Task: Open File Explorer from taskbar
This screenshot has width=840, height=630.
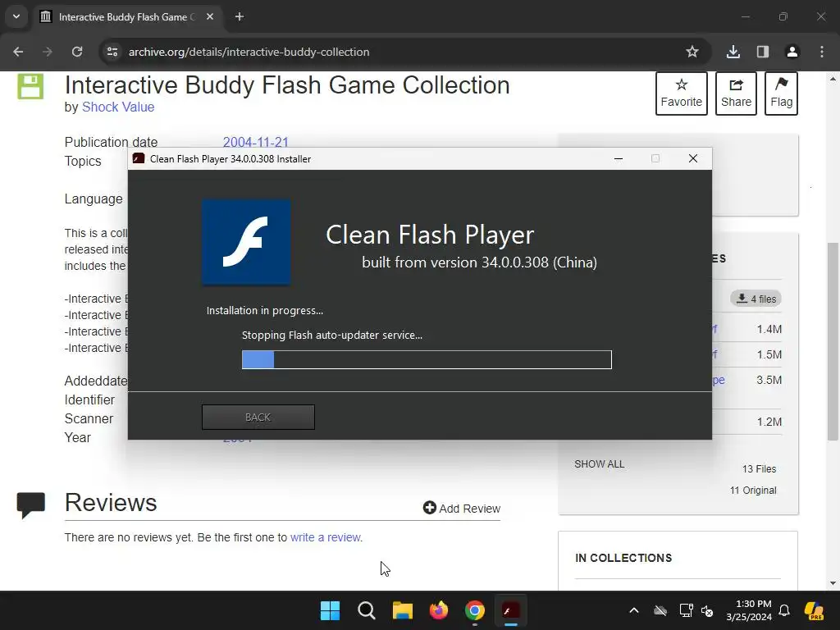Action: [x=402, y=610]
